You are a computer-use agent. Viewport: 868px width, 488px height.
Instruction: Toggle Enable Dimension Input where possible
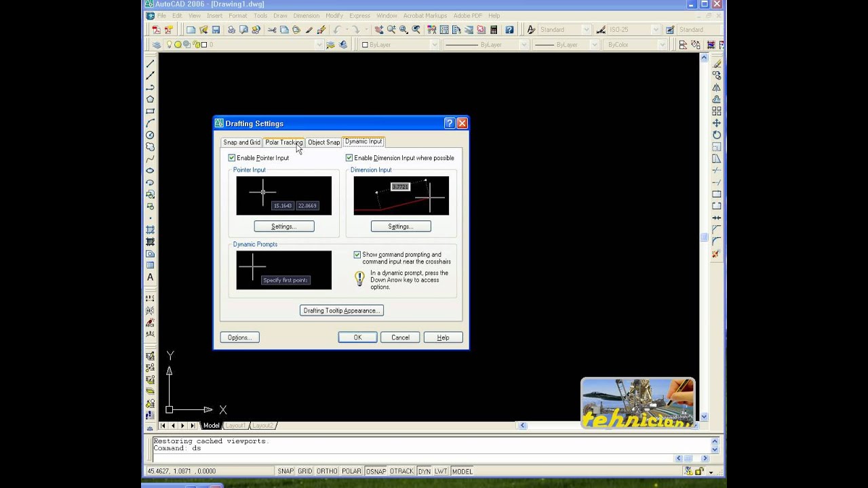pos(349,158)
